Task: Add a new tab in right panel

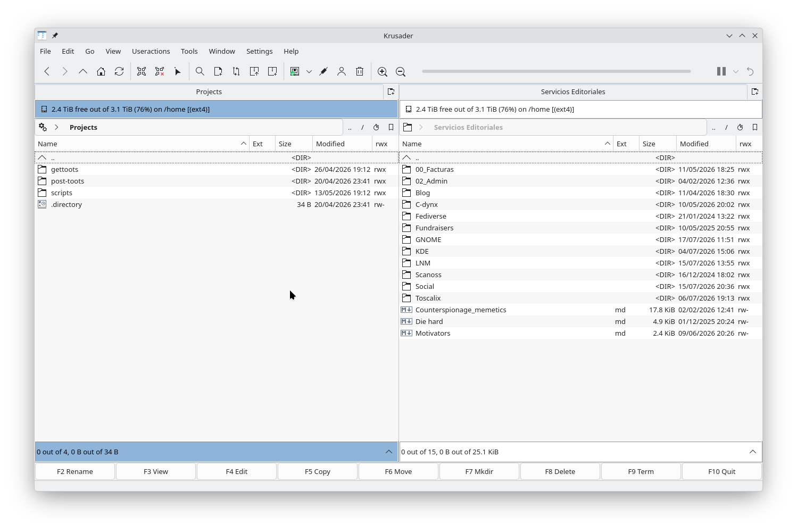Action: coord(755,92)
